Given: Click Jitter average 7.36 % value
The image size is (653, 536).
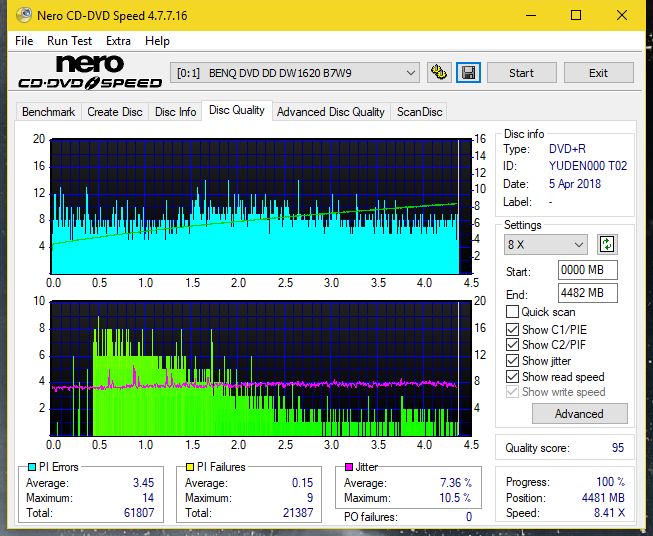Looking at the screenshot, I should coord(456,483).
